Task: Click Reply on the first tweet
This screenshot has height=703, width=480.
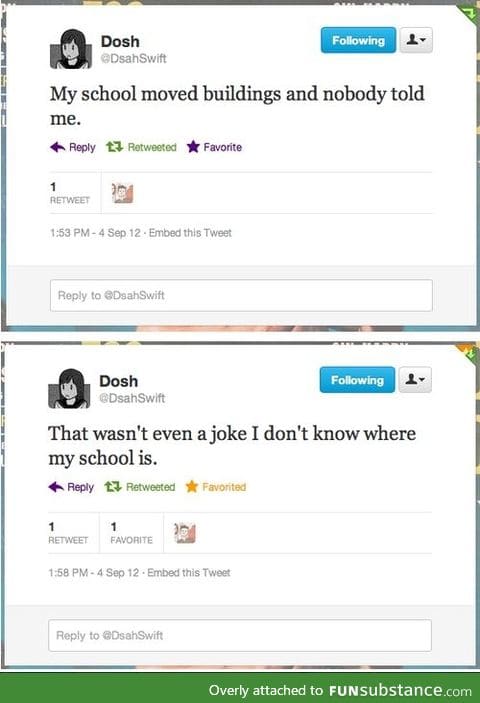Action: (73, 147)
